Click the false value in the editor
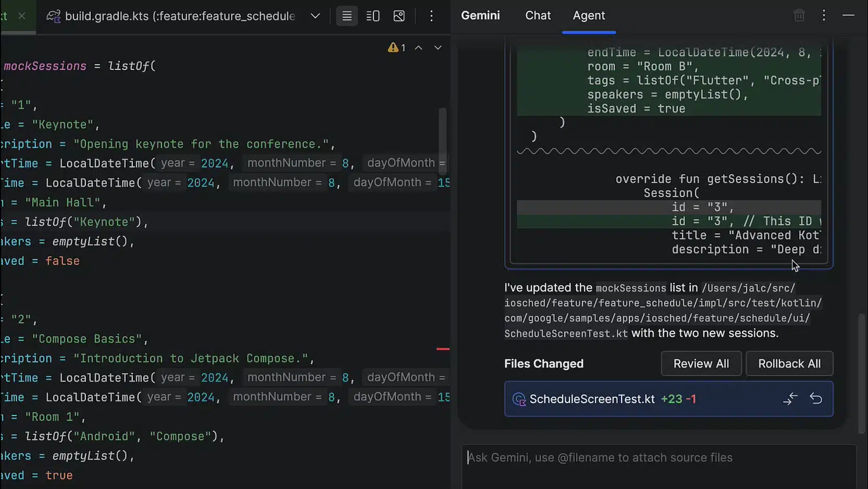 click(x=62, y=261)
